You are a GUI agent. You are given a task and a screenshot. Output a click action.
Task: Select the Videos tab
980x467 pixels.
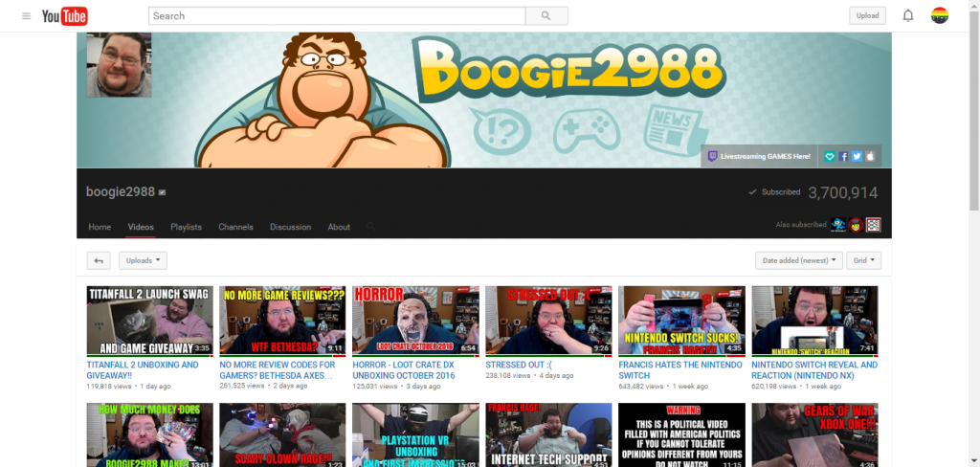coord(141,227)
